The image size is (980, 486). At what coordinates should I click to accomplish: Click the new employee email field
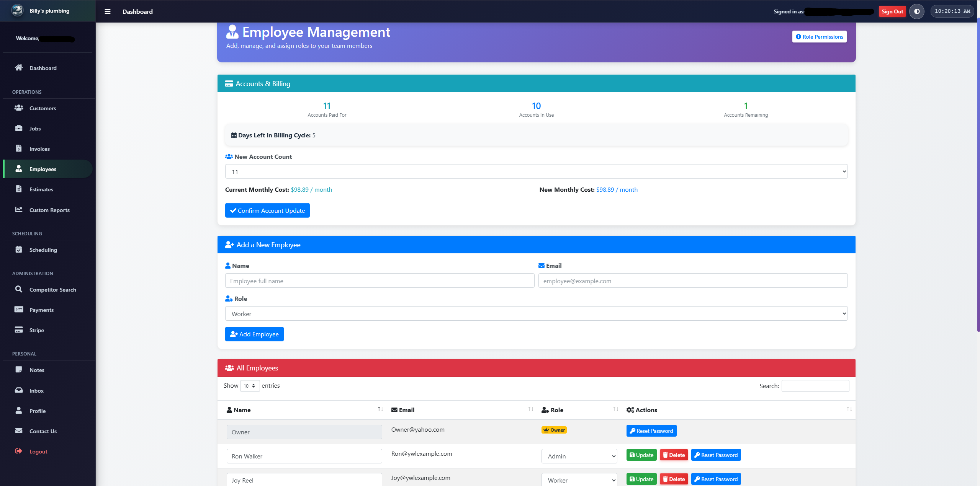[x=693, y=281]
